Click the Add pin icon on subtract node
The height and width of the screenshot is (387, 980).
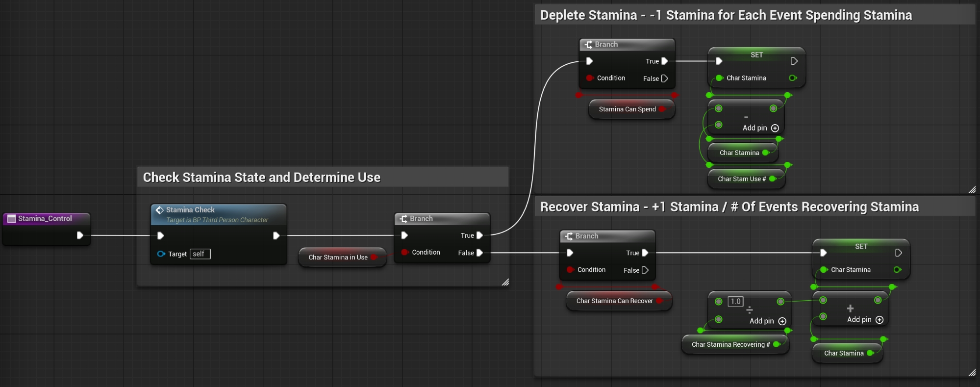point(775,128)
